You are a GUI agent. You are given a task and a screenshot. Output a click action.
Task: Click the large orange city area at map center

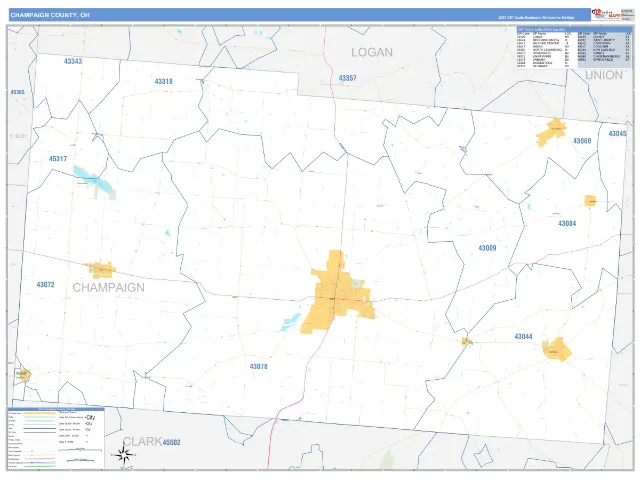coord(336,294)
